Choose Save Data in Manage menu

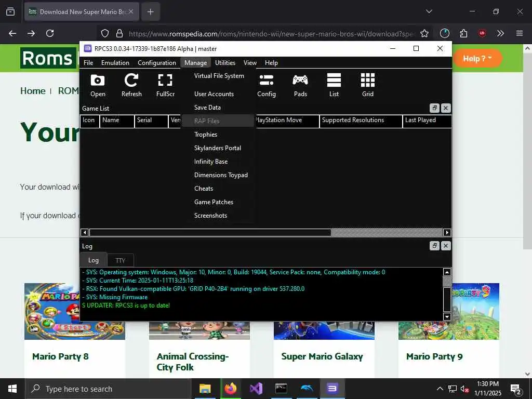pos(219,108)
